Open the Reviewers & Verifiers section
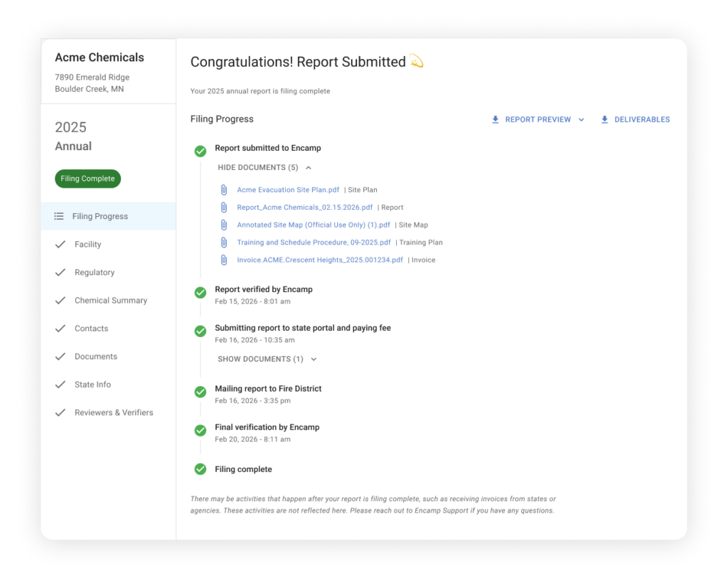728x583 pixels. pos(114,412)
